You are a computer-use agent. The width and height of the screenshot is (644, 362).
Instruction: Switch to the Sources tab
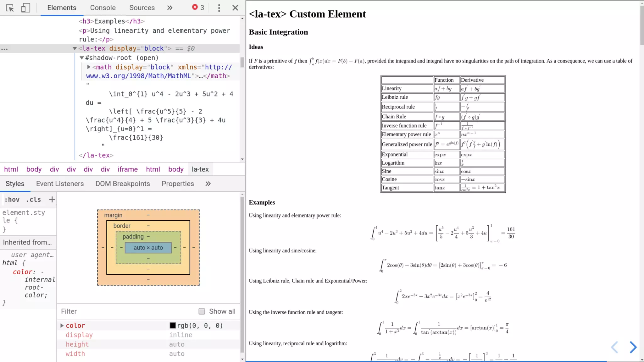click(x=142, y=8)
